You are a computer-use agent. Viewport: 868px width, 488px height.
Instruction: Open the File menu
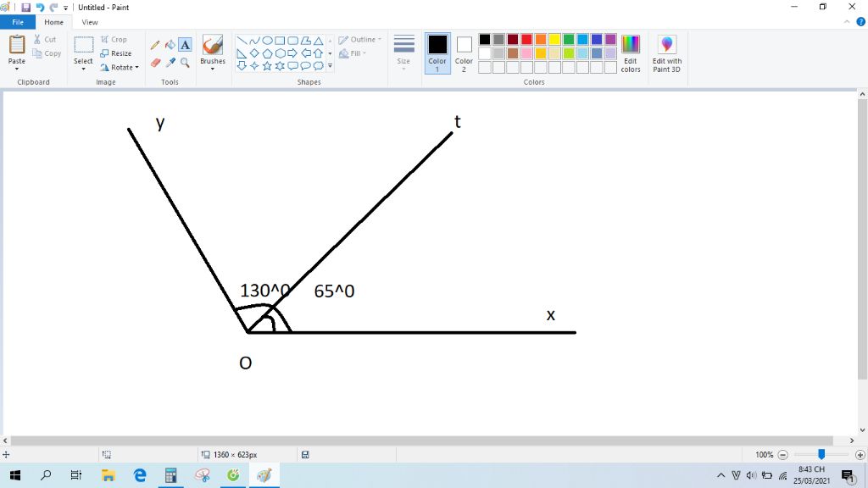pos(18,22)
